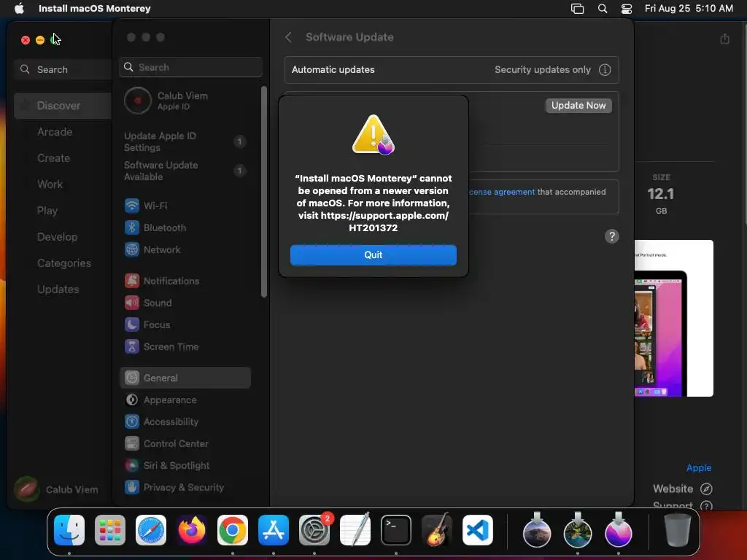The image size is (747, 560).
Task: Click the Quit button in the dialog
Action: tap(373, 254)
